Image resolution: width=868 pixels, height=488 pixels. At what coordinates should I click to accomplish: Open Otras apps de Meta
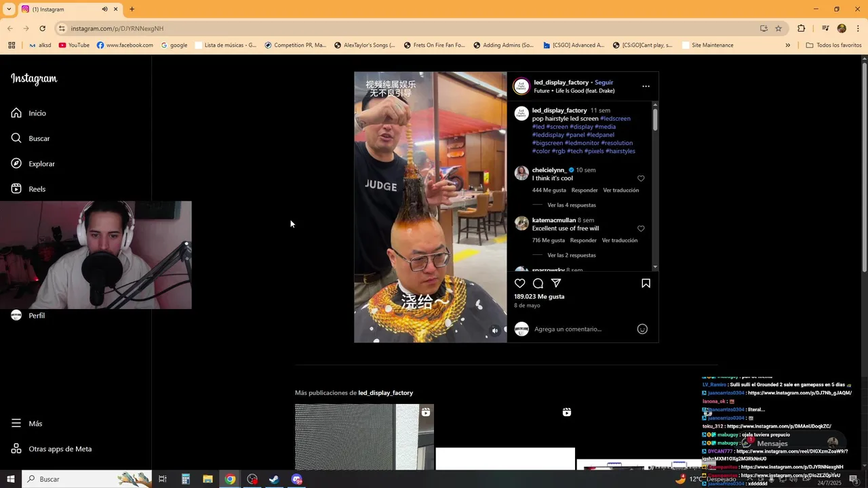(52, 449)
